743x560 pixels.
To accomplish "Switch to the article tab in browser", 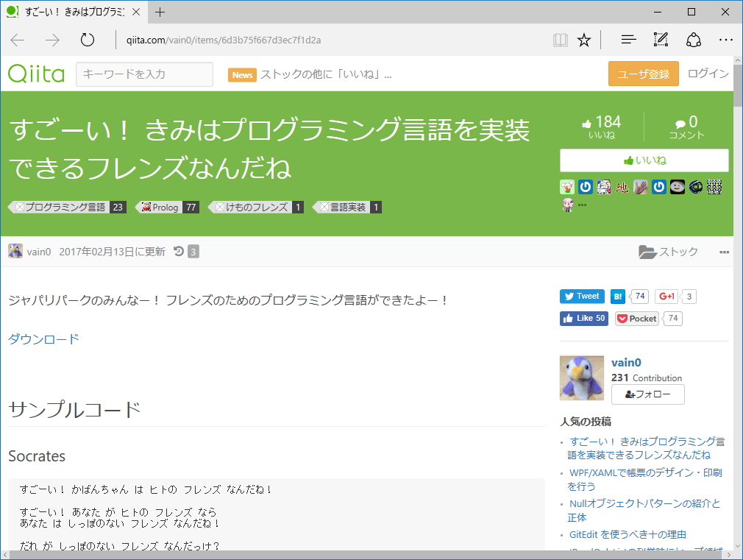I will pos(74,12).
